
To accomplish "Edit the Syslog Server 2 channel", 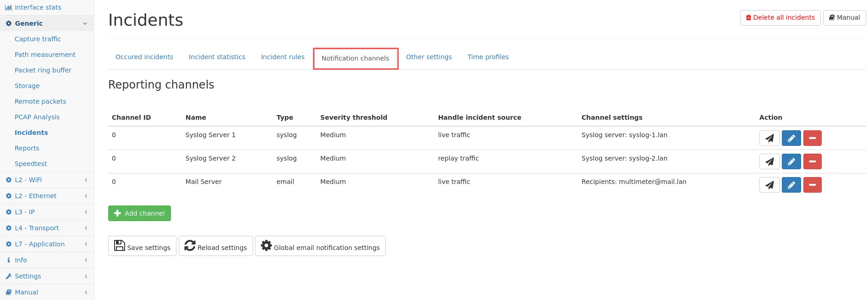I will pos(791,161).
